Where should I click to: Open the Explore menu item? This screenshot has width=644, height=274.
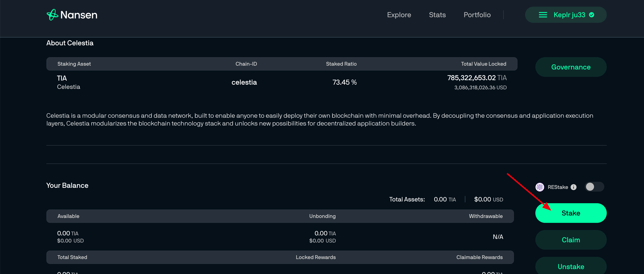(399, 15)
